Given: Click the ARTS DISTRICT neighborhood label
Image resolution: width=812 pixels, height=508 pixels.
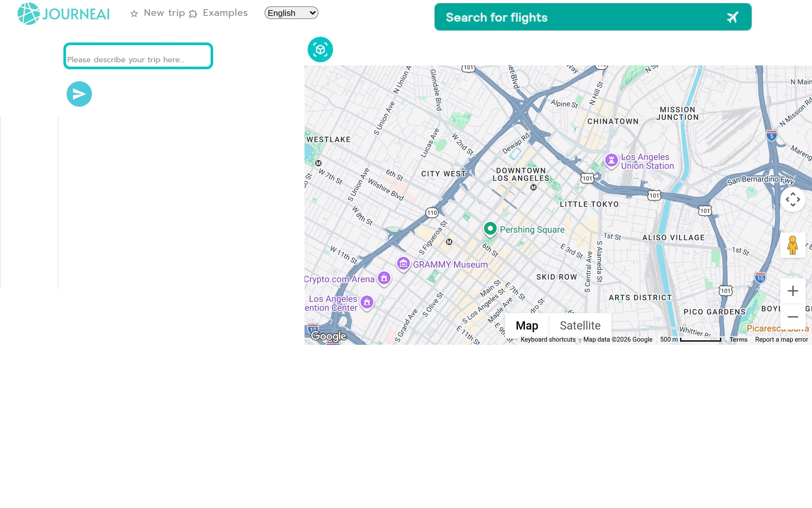Looking at the screenshot, I should pyautogui.click(x=640, y=298).
